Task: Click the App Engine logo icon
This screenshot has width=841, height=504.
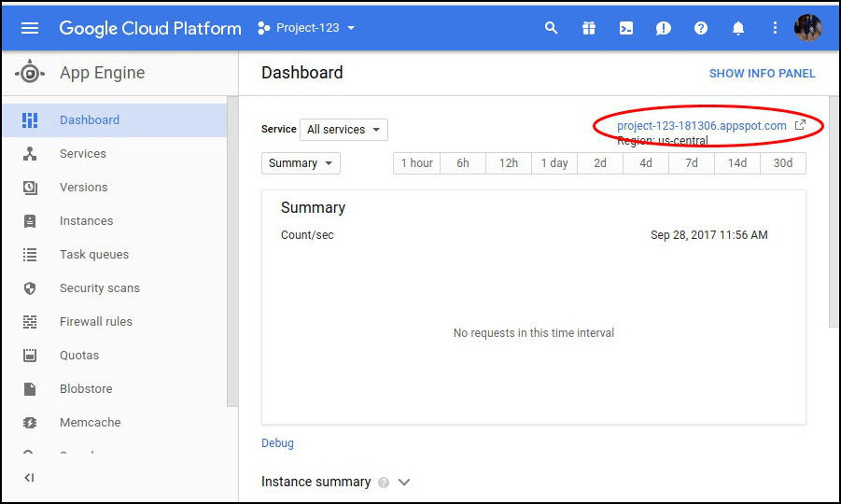Action: (x=30, y=73)
